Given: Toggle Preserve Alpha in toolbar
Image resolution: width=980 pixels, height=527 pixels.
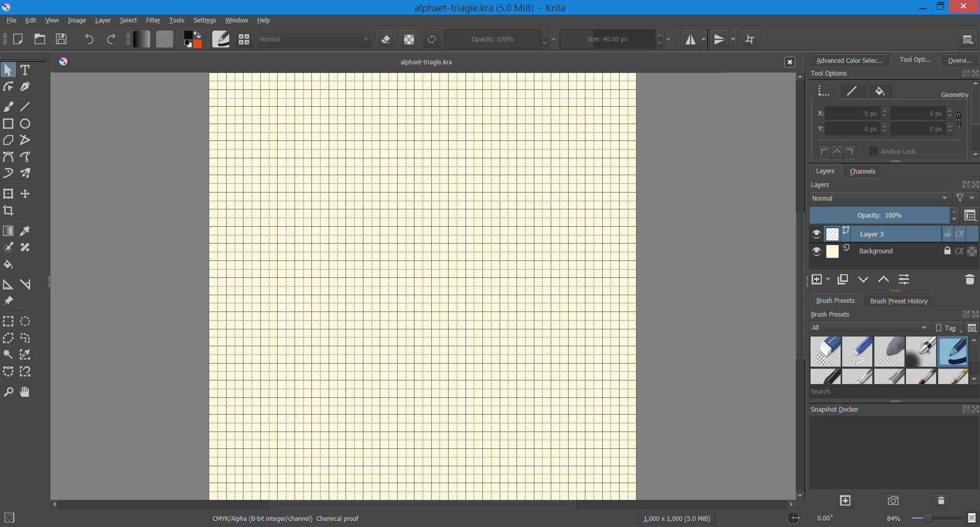Looking at the screenshot, I should point(409,39).
